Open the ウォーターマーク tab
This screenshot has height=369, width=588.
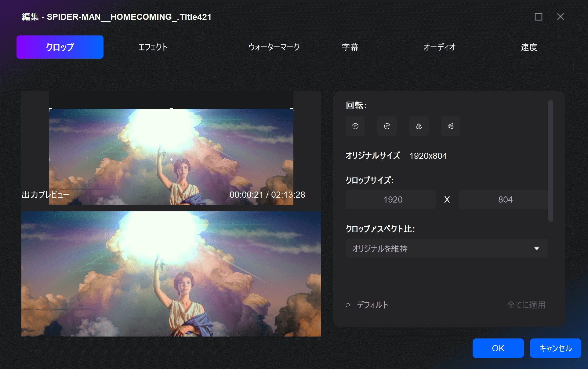274,47
